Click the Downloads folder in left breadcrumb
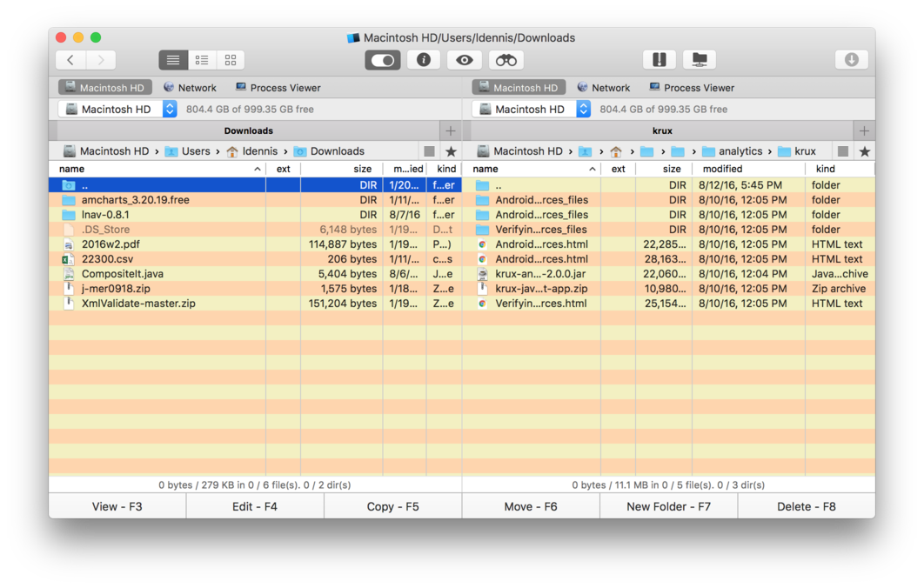 330,151
